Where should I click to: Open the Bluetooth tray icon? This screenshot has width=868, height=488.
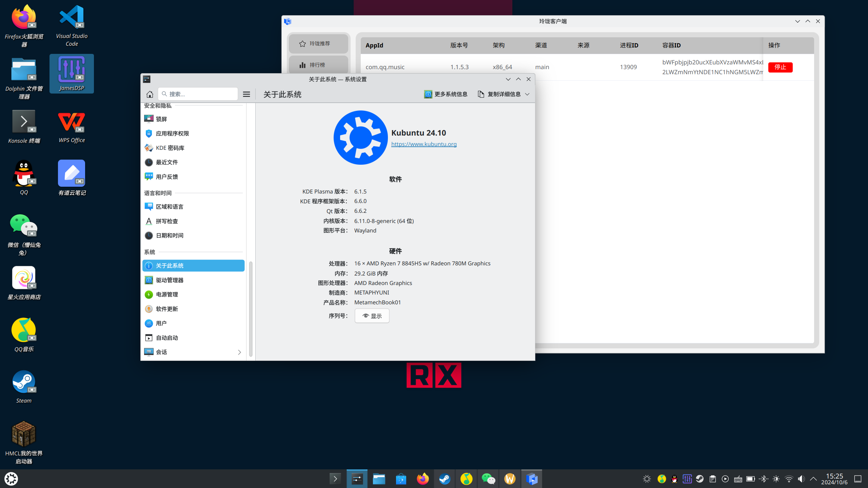click(764, 479)
